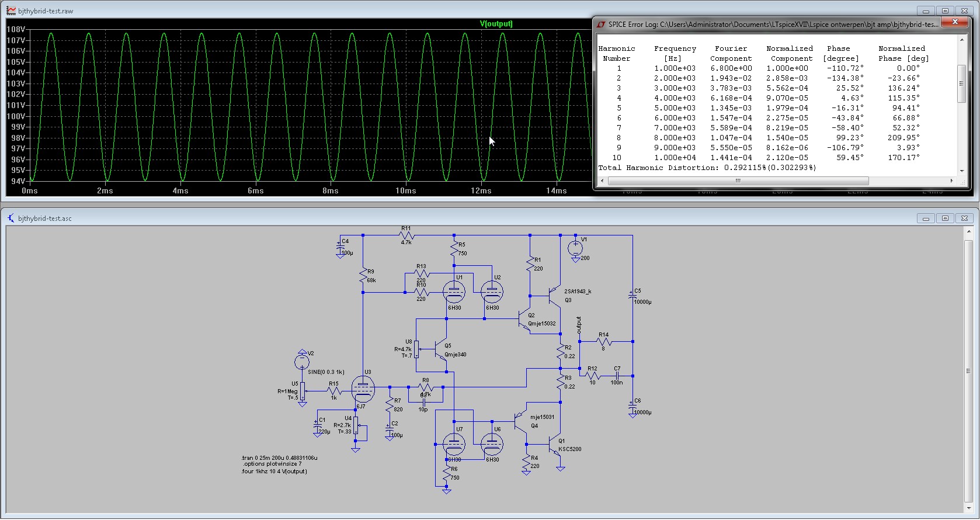The width and height of the screenshot is (980, 520).
Task: Click the error log vertical scrollbar down arrow
Action: pyautogui.click(x=961, y=171)
